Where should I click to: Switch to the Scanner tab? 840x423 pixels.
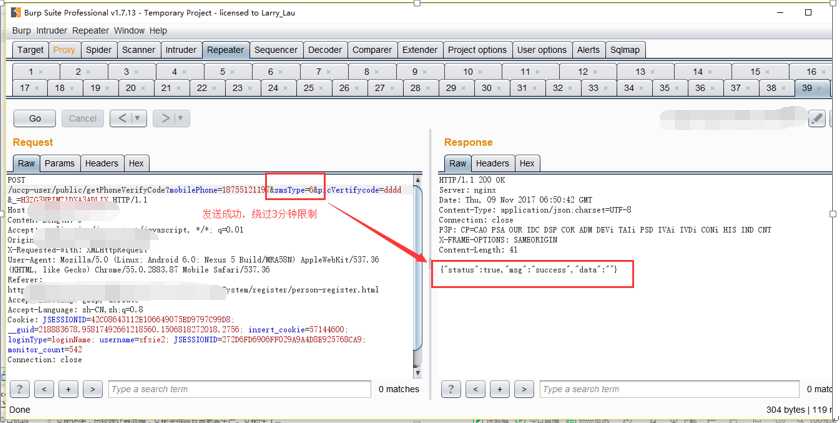[138, 50]
